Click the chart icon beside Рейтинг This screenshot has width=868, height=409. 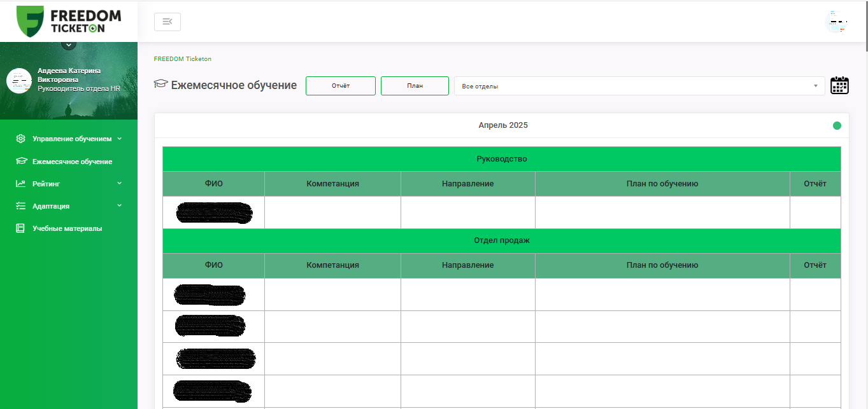pos(20,184)
